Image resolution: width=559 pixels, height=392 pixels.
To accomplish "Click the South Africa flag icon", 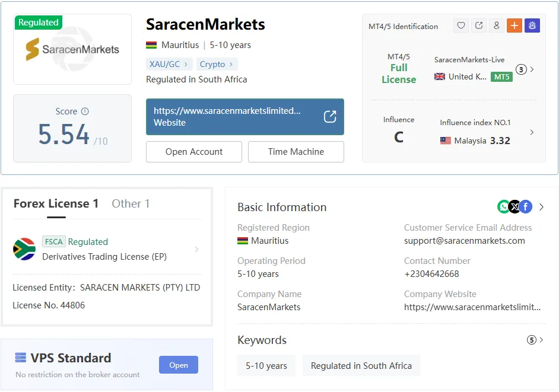I will coord(24,249).
